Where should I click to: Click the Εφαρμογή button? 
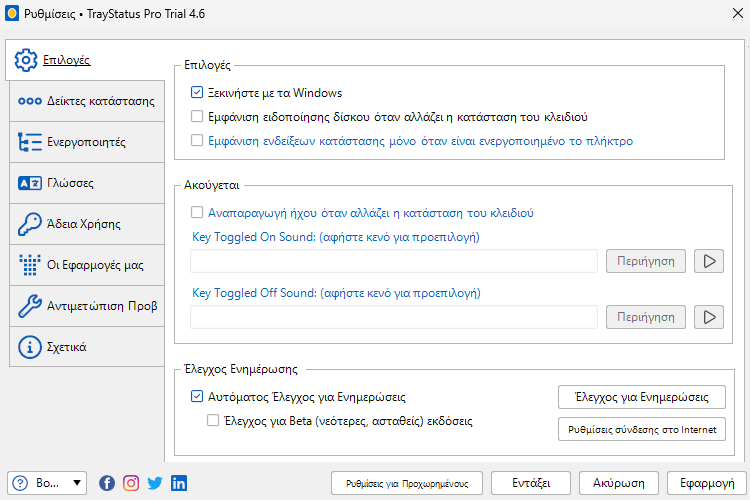pos(707,483)
